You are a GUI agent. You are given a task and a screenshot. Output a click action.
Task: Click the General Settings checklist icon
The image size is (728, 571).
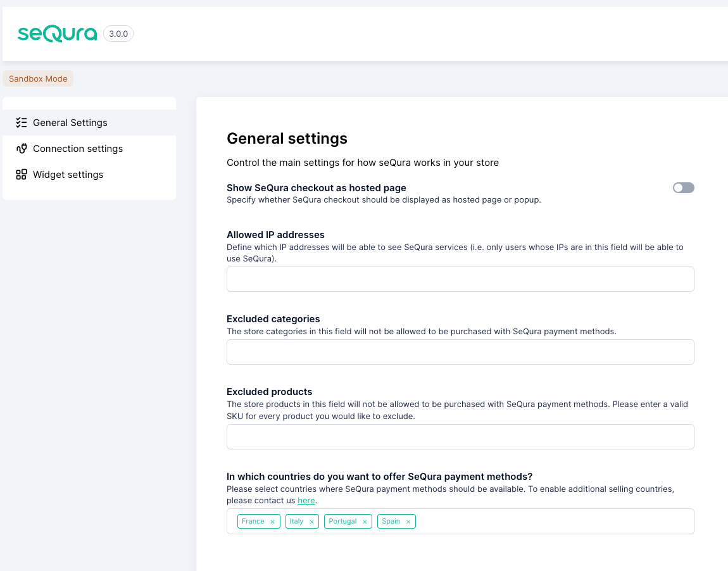point(22,123)
